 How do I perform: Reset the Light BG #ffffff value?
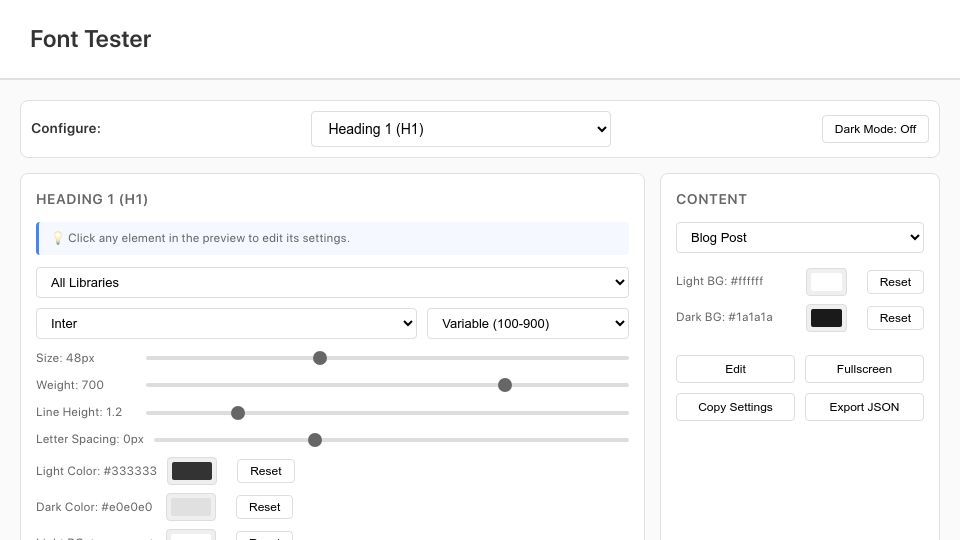[895, 282]
